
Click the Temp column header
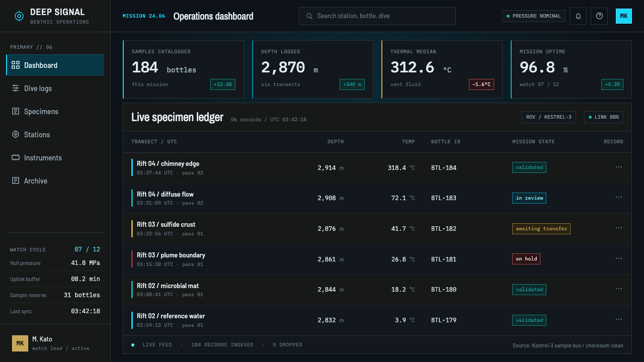(408, 142)
